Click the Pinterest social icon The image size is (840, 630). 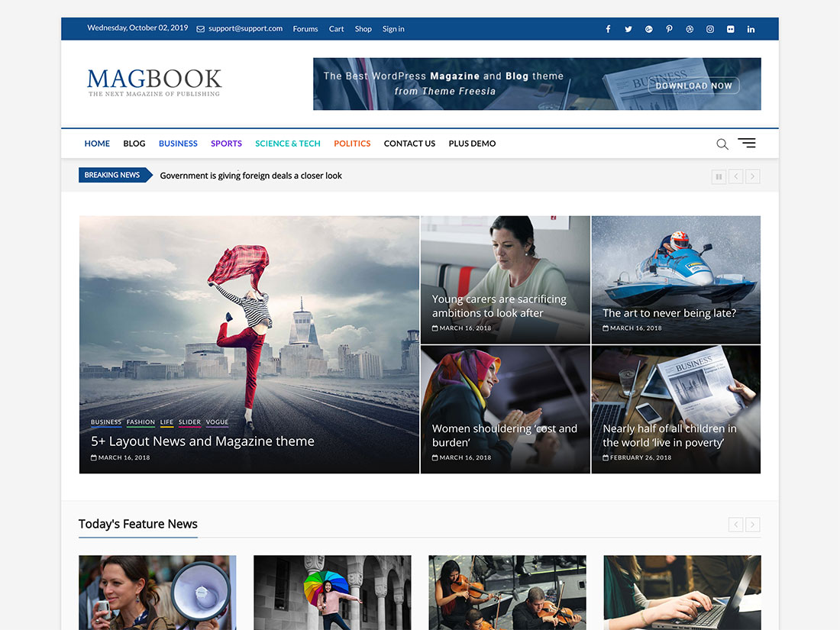pyautogui.click(x=669, y=29)
